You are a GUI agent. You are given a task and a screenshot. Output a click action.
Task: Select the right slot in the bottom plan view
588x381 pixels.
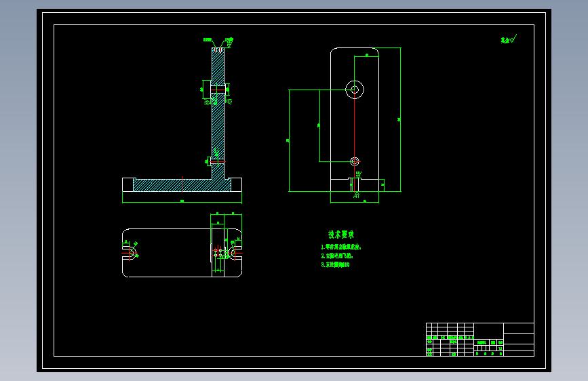tap(235, 253)
